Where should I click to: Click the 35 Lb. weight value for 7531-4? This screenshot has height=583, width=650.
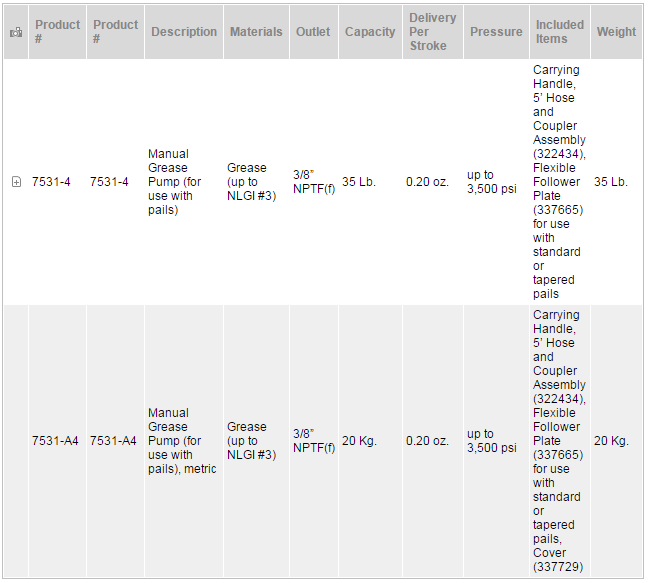tap(611, 182)
